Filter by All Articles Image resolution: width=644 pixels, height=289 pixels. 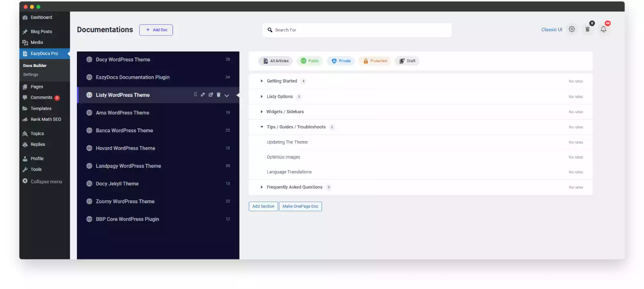point(275,61)
